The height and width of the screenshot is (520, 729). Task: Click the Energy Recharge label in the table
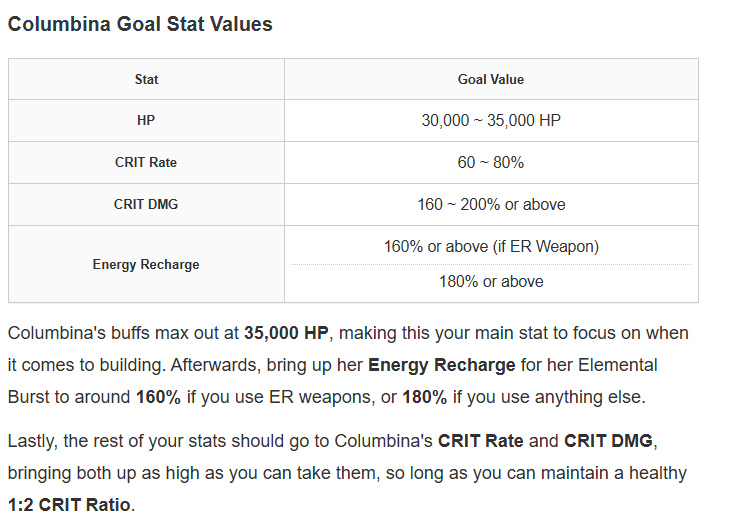[x=146, y=264]
